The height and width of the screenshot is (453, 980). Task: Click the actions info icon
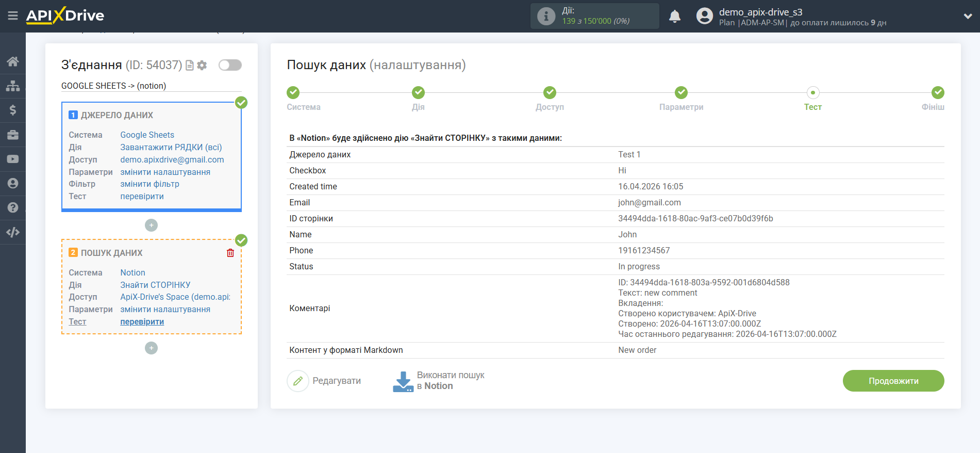pyautogui.click(x=546, y=17)
